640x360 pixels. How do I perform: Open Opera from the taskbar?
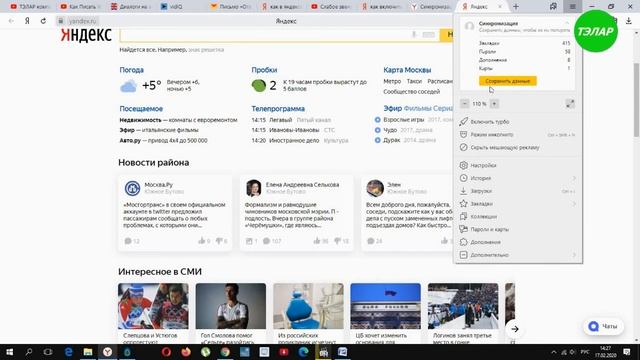166,352
